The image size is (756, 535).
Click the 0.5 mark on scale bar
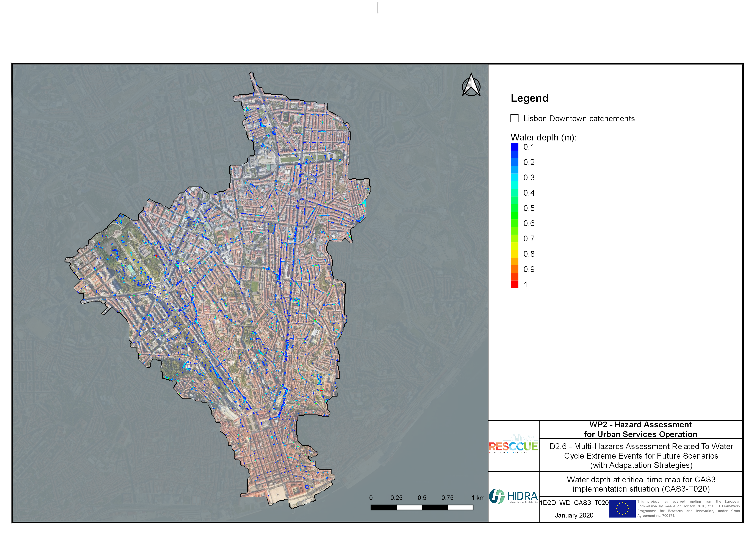(x=422, y=497)
